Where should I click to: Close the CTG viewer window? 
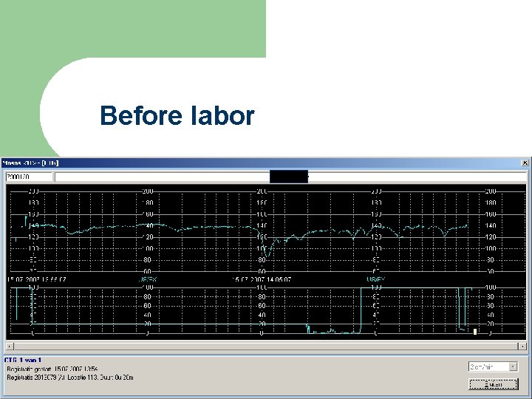[x=525, y=163]
